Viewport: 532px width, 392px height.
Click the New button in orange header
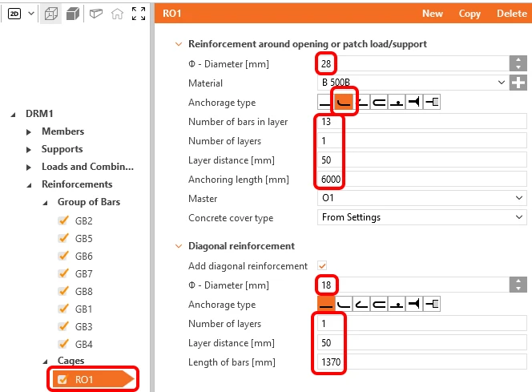point(433,14)
